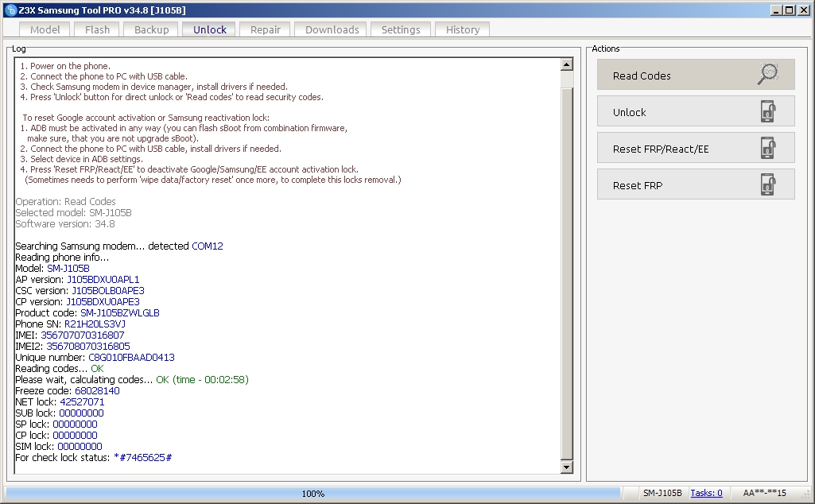The image size is (815, 504).
Task: Click '1. Power on the phone.' instruction
Action: click(x=65, y=66)
